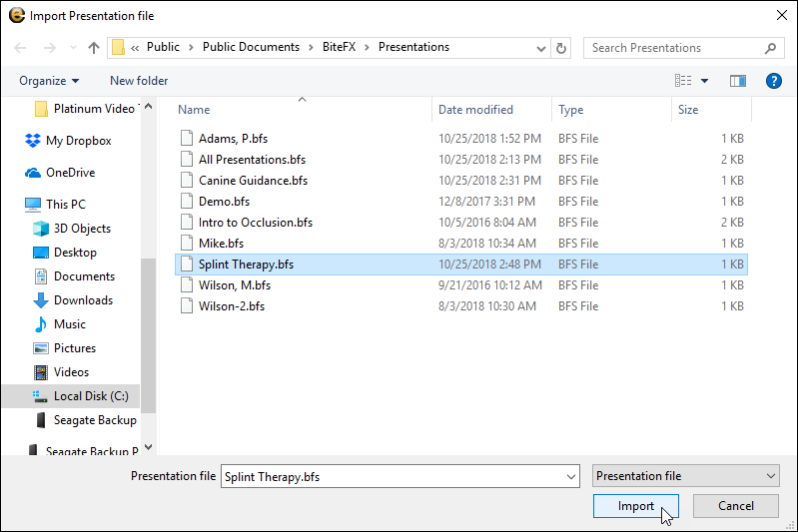Click the Back navigation arrow
Screen dimensions: 798x532
[x=22, y=48]
